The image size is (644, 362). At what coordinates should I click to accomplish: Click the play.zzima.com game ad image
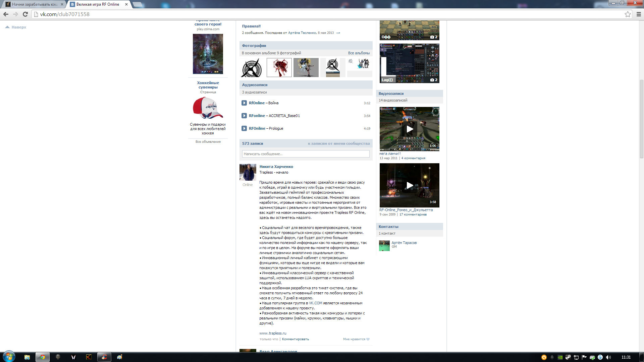pyautogui.click(x=208, y=54)
